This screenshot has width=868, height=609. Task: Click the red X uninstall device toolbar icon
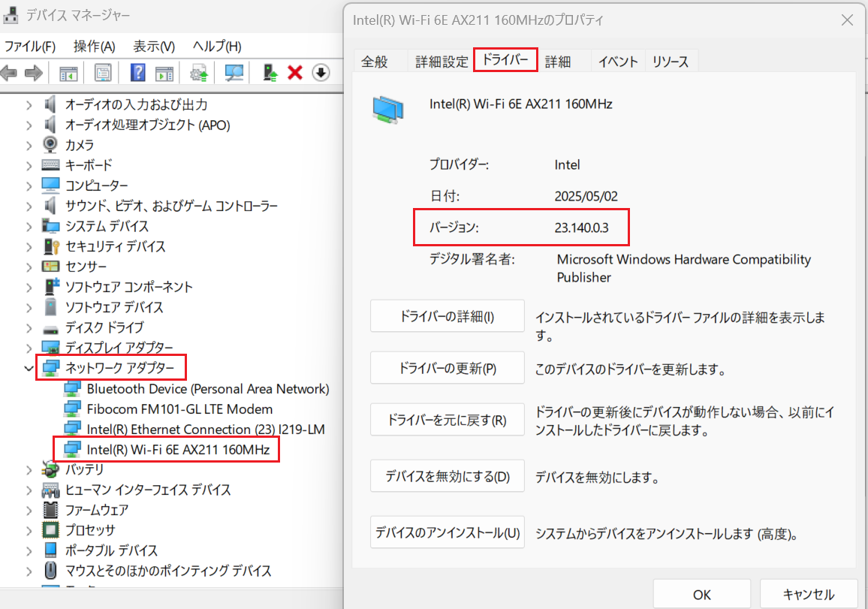click(295, 73)
